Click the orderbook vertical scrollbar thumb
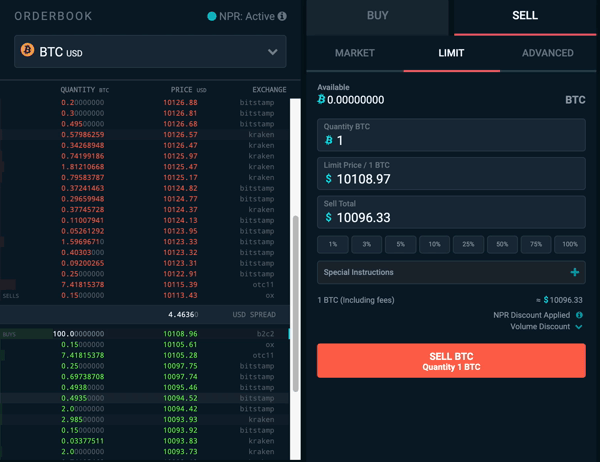The image size is (600, 462). tap(295, 304)
